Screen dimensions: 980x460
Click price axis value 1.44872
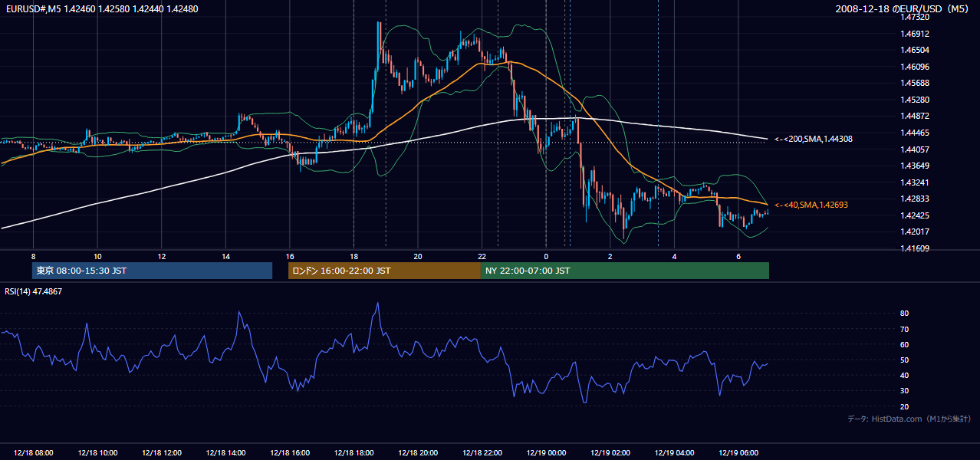pos(915,116)
